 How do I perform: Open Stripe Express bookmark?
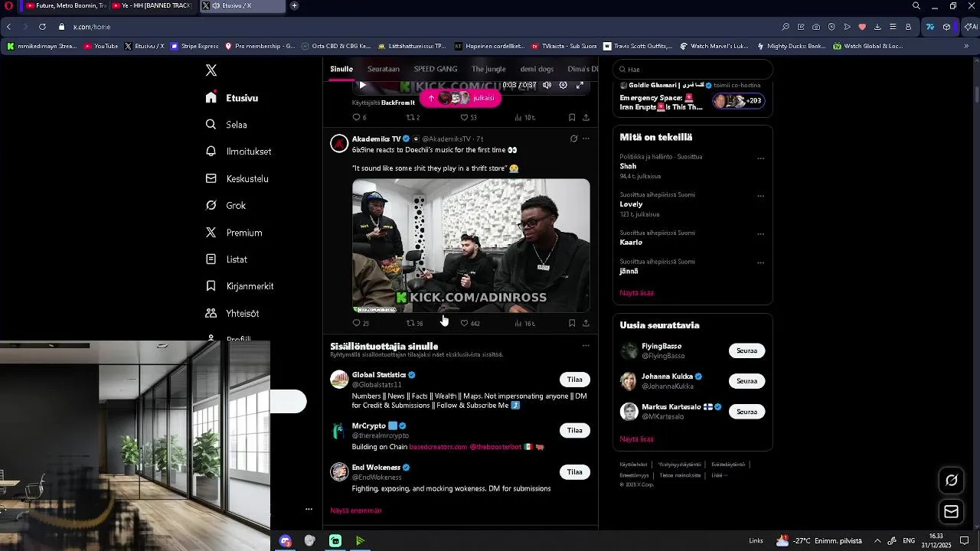point(194,46)
